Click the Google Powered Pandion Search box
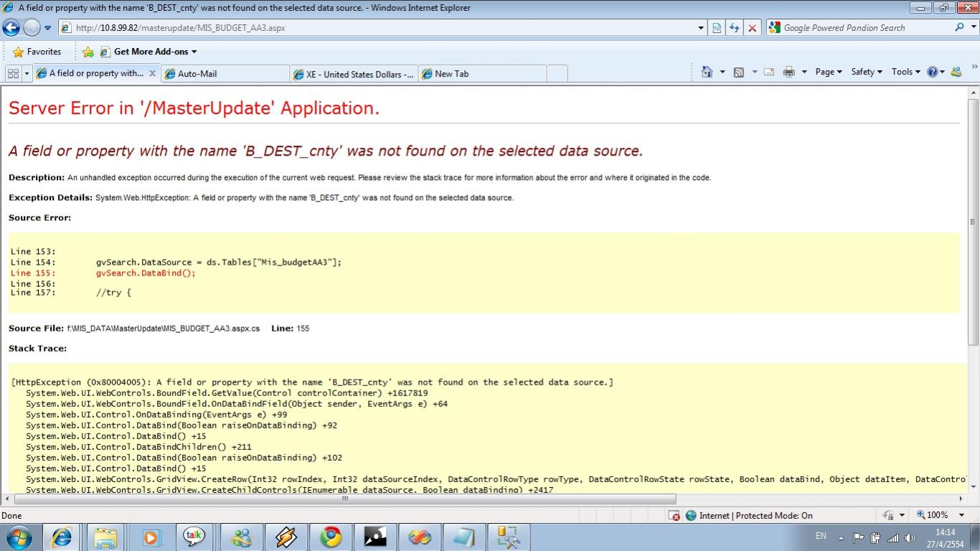Image resolution: width=980 pixels, height=551 pixels. (x=857, y=28)
